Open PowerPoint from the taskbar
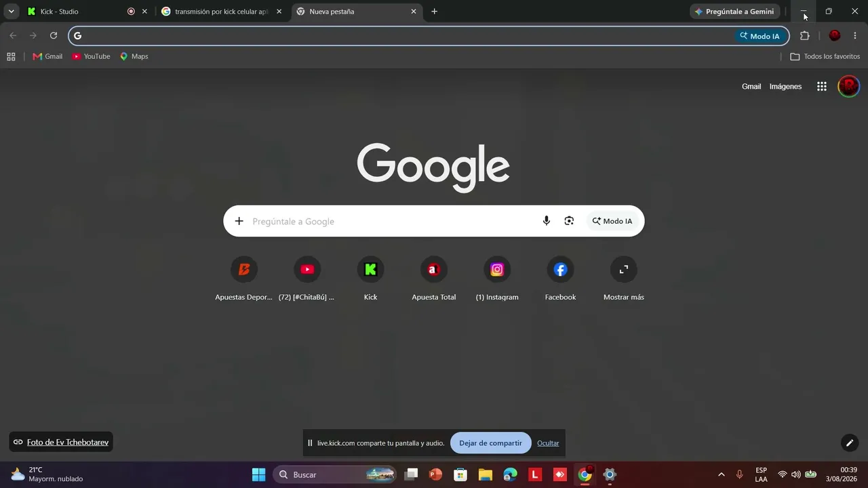 point(435,474)
